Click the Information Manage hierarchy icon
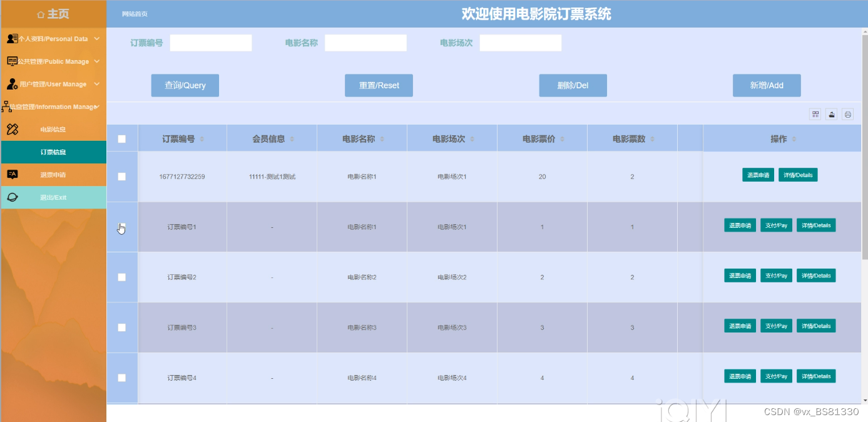Screen dimensions: 868x422 pyautogui.click(x=7, y=106)
